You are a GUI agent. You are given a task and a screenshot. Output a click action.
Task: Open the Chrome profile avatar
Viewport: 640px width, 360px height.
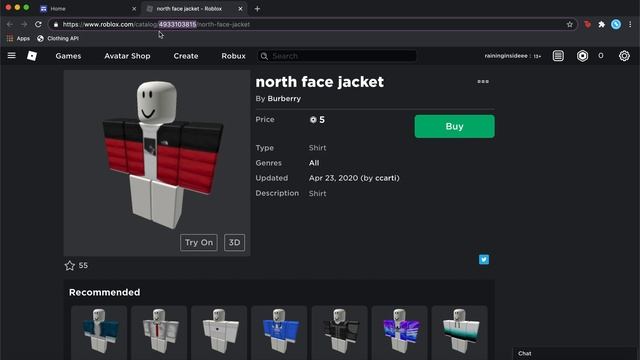coord(616,24)
